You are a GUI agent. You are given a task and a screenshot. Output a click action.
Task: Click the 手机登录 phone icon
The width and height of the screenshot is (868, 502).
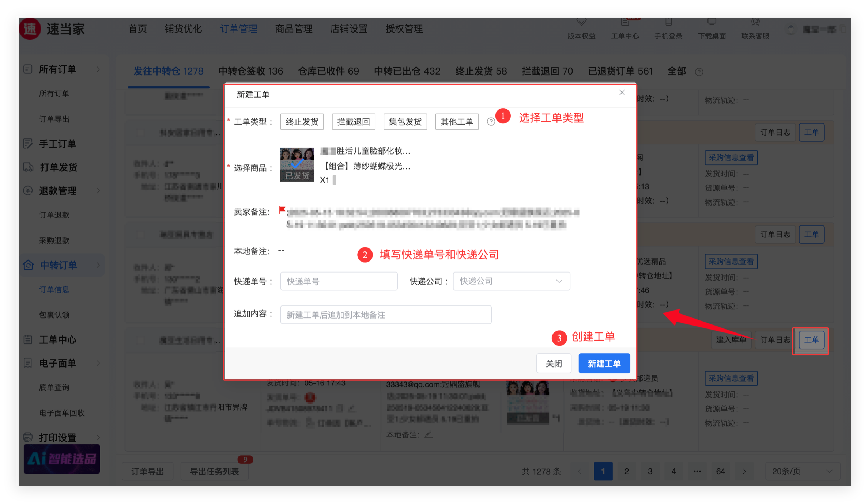(668, 23)
